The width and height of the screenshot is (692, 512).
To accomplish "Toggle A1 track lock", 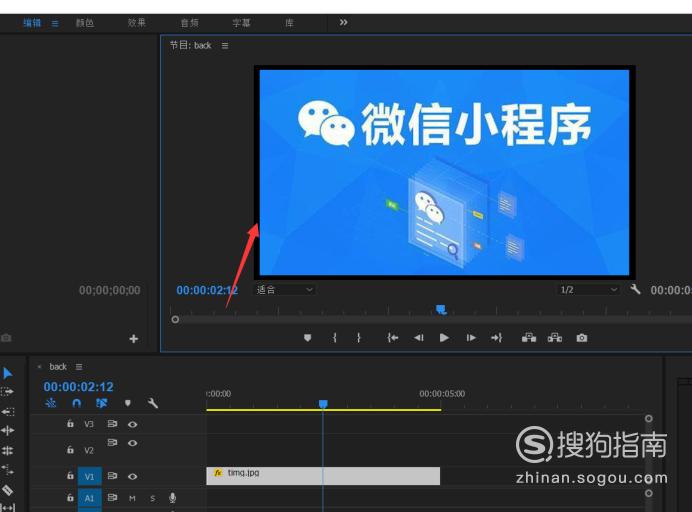I will tap(70, 497).
